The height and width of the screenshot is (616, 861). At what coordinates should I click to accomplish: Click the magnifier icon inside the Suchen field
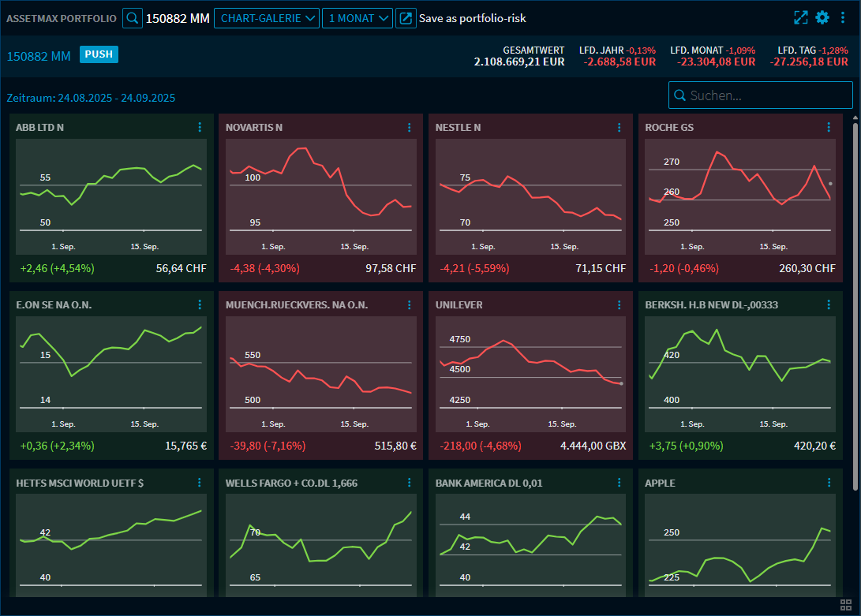pos(679,95)
